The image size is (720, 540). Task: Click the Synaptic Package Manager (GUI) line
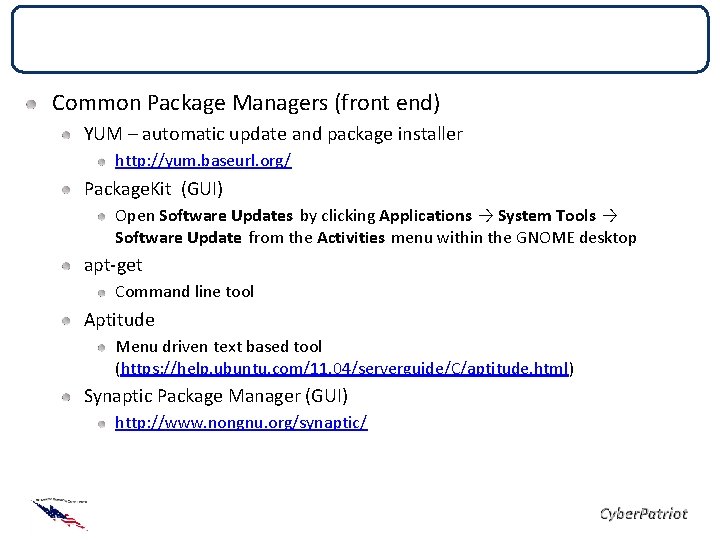click(x=216, y=396)
